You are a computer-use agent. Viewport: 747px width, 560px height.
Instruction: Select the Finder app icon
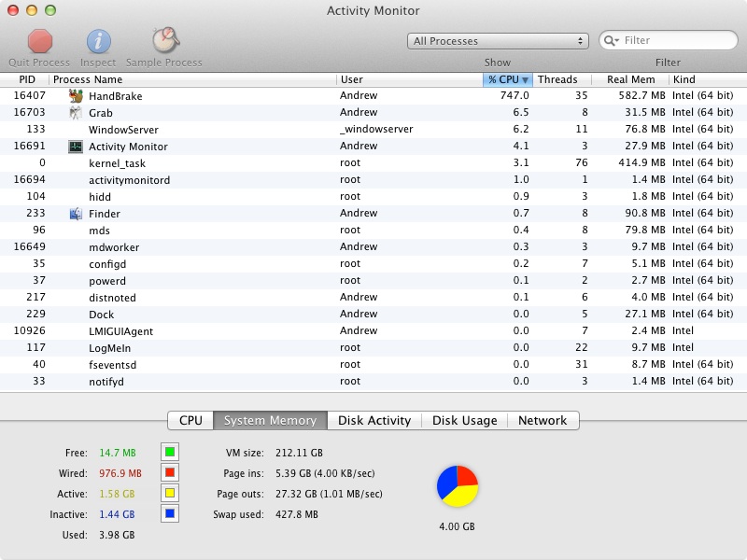tap(76, 214)
